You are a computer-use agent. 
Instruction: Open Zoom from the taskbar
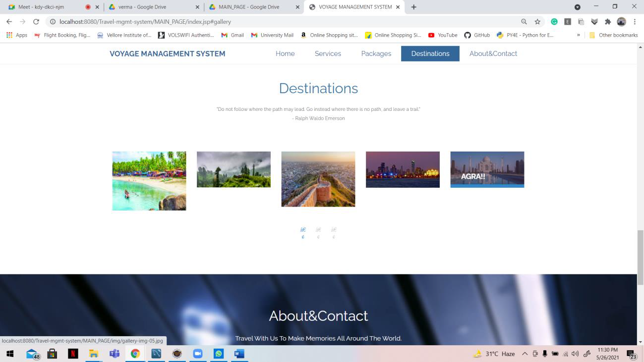pos(198,354)
